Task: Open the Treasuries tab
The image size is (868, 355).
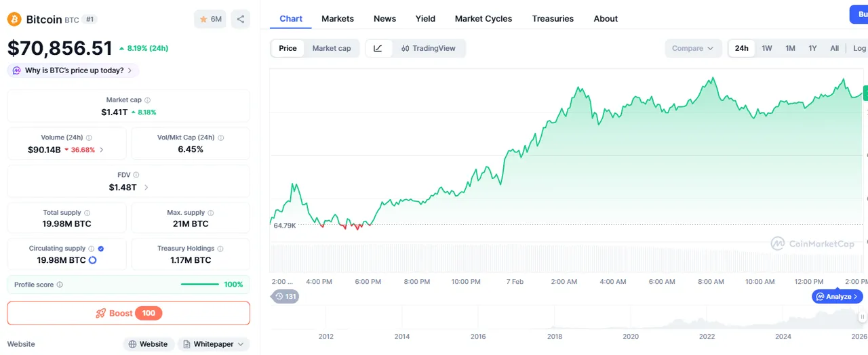Action: 553,19
